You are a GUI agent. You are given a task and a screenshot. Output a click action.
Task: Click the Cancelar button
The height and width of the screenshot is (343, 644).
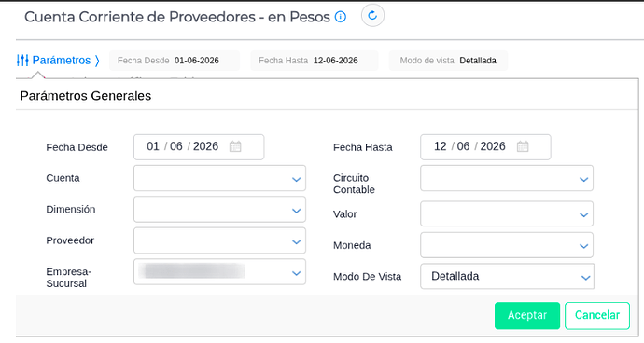point(597,316)
